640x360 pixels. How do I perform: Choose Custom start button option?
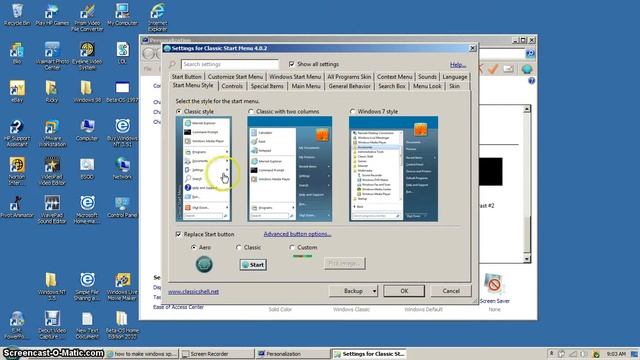[291, 247]
